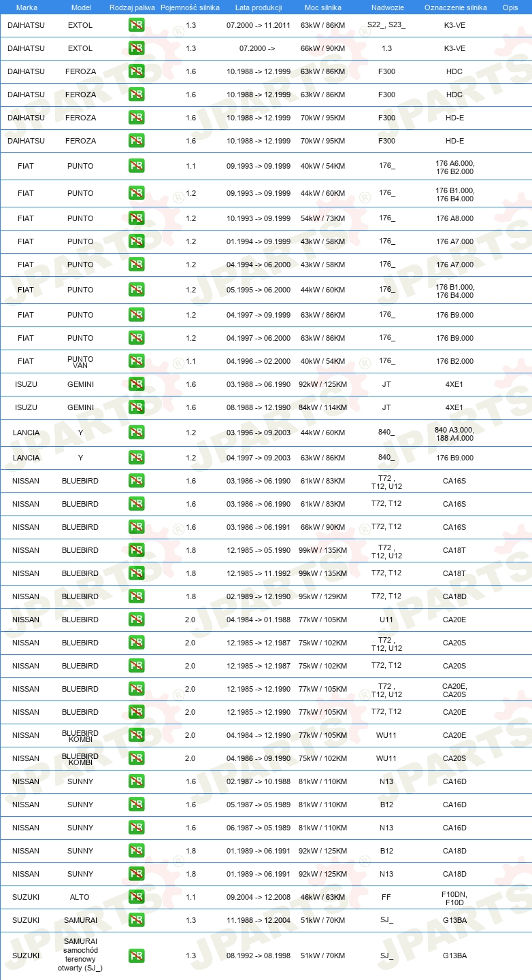Click the Lata produkcji column header
The width and height of the screenshot is (532, 980).
coord(259,7)
